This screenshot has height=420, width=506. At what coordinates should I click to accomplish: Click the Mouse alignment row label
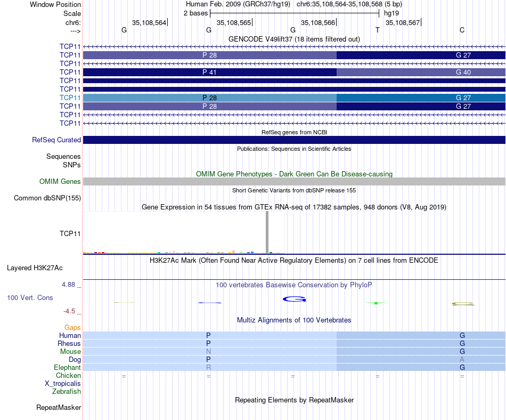coord(70,351)
